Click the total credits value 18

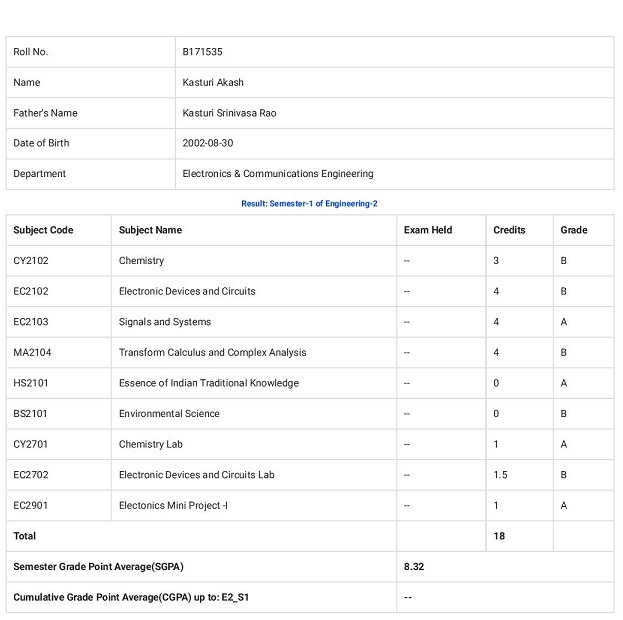click(x=499, y=536)
